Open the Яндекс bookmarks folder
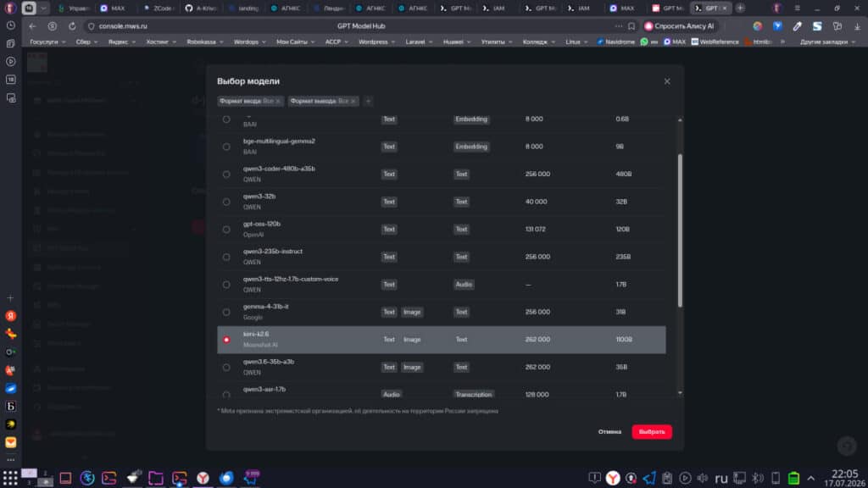 122,42
